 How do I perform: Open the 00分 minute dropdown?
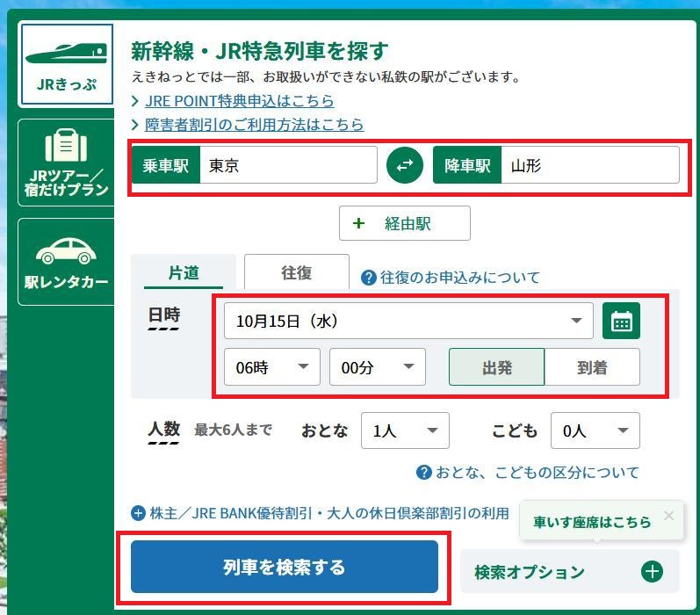point(377,367)
